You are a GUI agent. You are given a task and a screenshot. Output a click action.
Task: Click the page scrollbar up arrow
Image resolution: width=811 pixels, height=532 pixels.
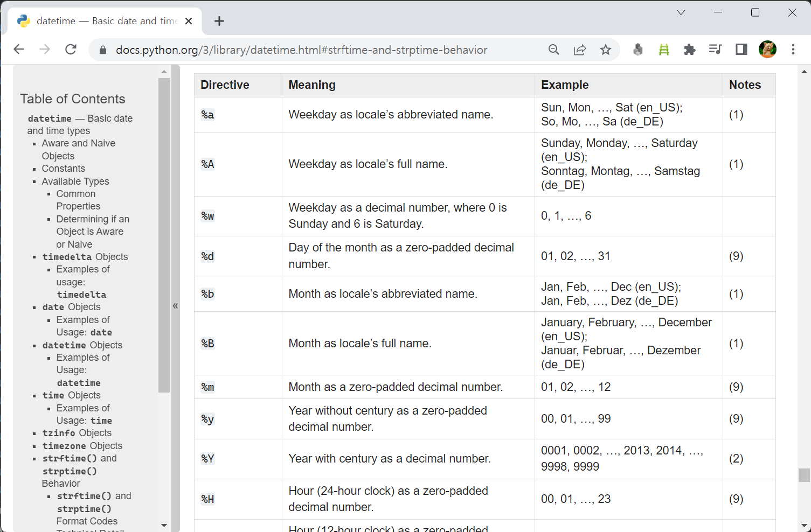click(805, 71)
